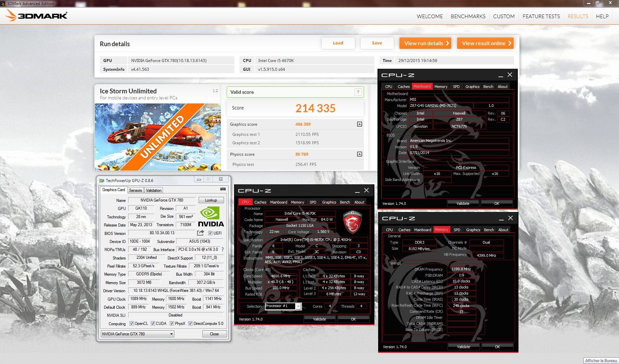Click the Driver Version field in GPU-Z
This screenshot has height=364, width=619.
pyautogui.click(x=176, y=291)
